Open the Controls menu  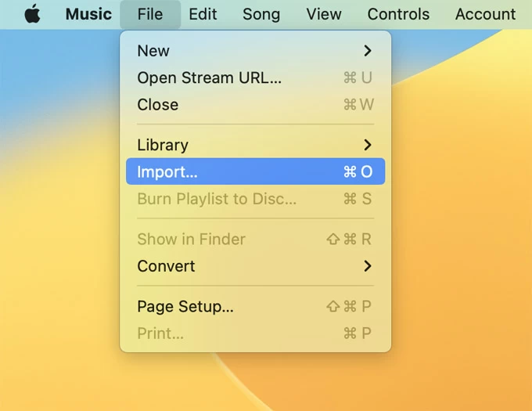(x=398, y=14)
